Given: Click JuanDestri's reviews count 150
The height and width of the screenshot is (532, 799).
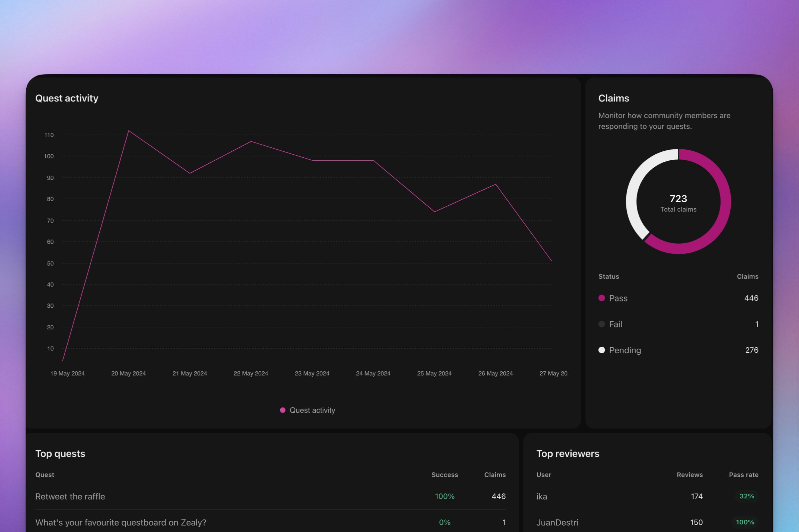Looking at the screenshot, I should coord(696,522).
